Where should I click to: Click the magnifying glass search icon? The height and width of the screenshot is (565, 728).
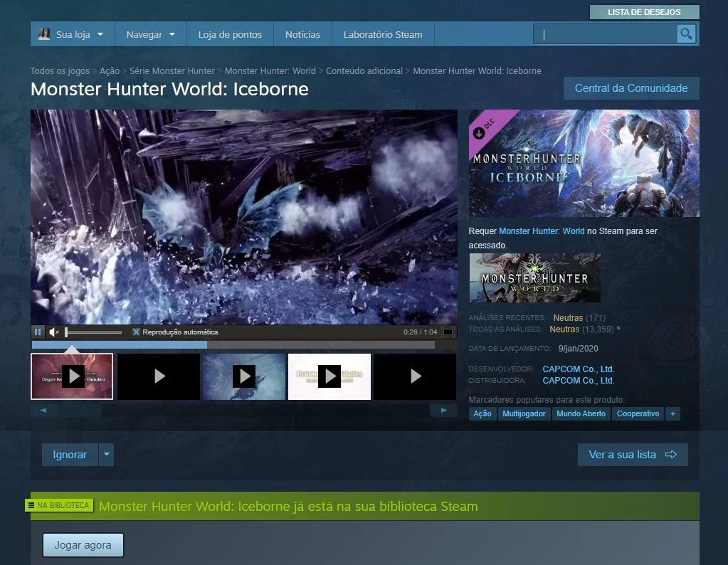pos(686,34)
